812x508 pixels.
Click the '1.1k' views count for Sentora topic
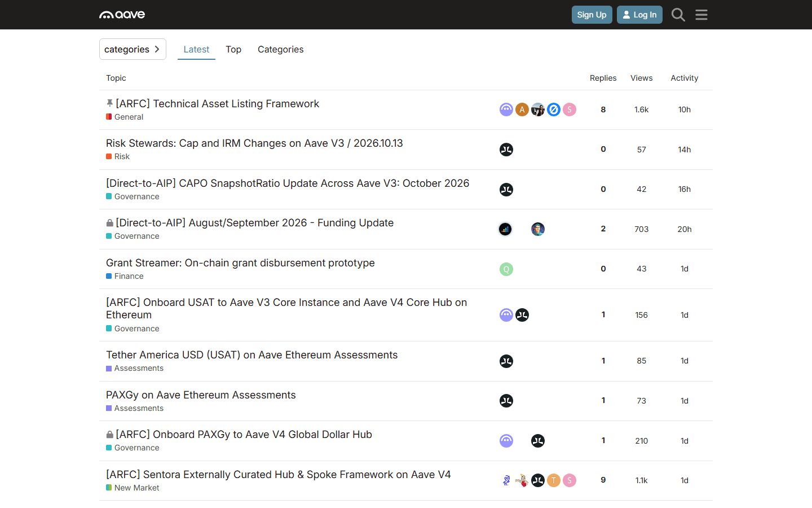pyautogui.click(x=642, y=480)
